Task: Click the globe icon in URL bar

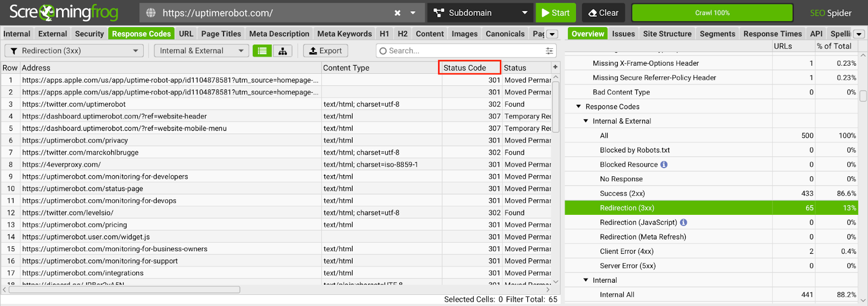Action: (151, 12)
